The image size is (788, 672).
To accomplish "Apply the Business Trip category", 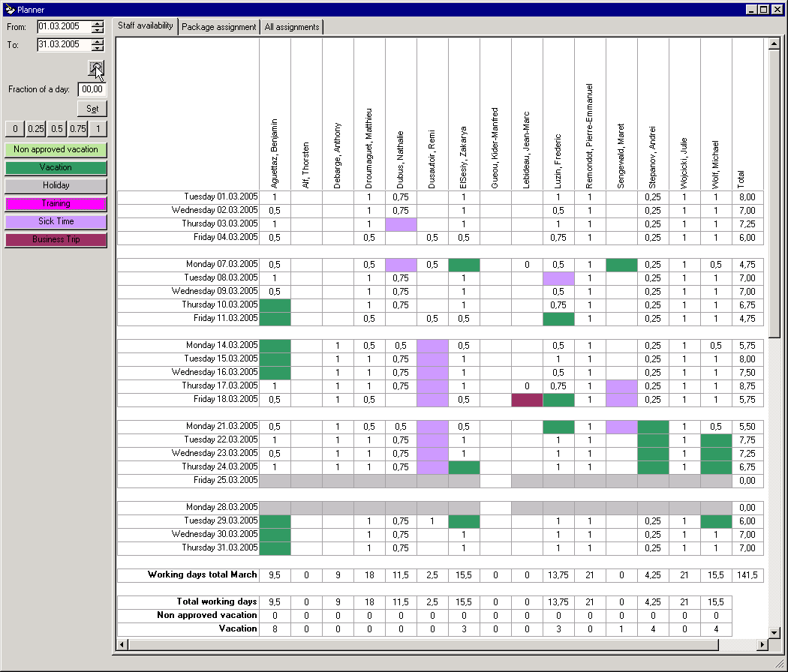I will tap(56, 240).
